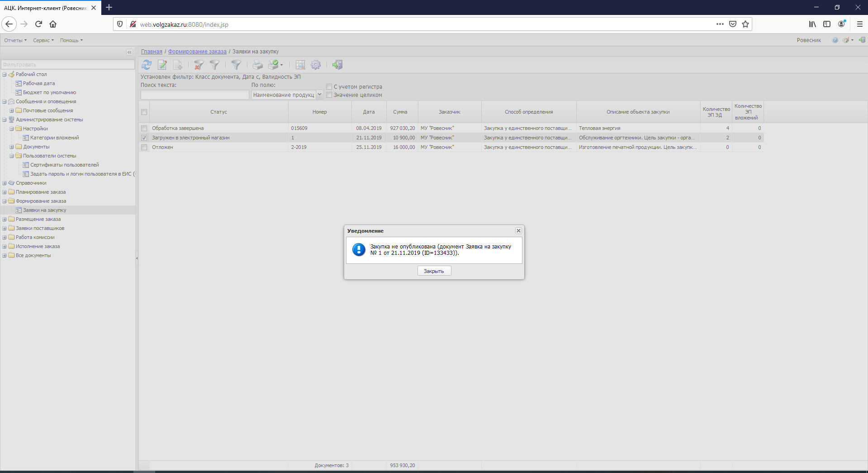Click the 'Поиск текста' input field
Image resolution: width=868 pixels, height=473 pixels.
click(194, 95)
